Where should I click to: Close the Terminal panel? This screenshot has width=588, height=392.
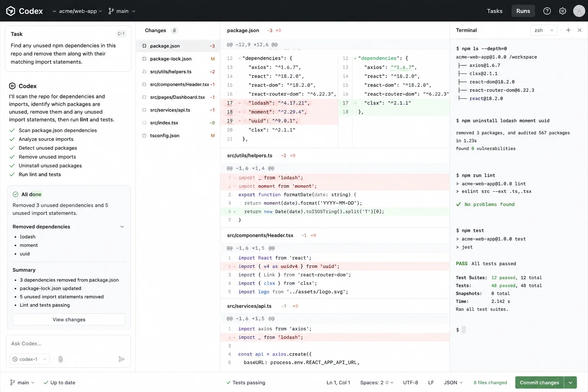click(x=580, y=30)
